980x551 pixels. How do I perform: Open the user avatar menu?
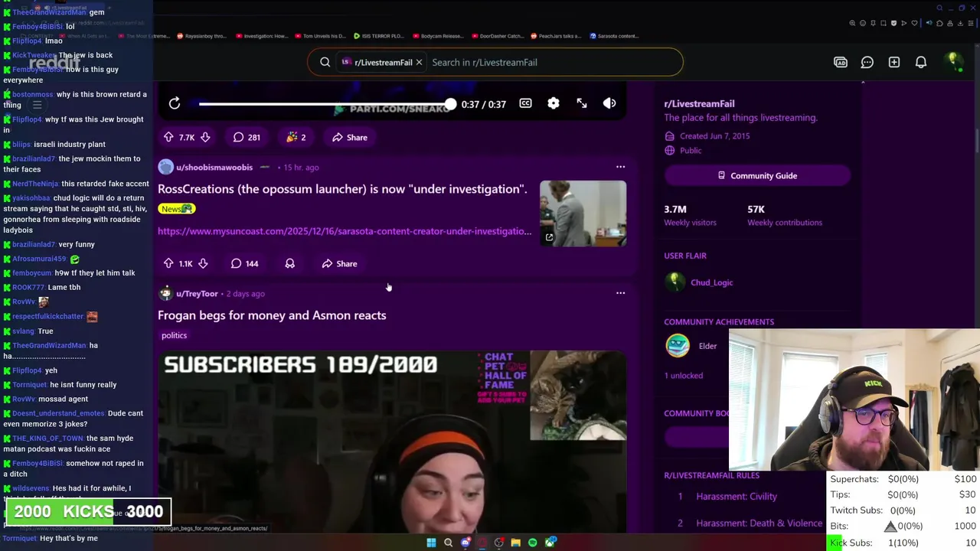[x=953, y=61]
